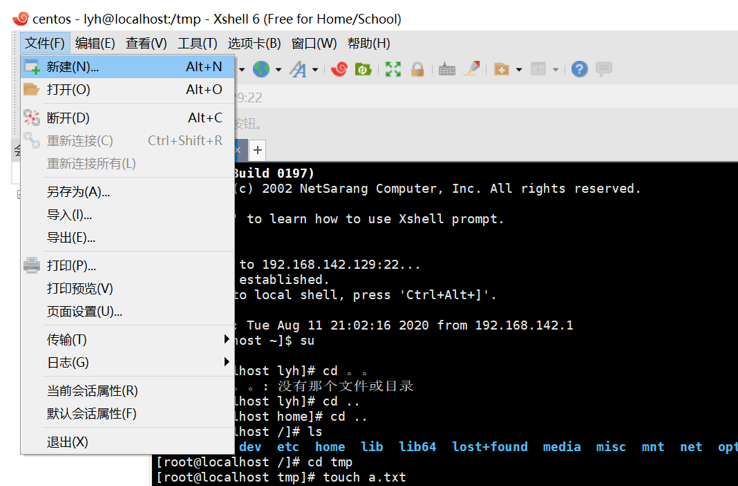Click the 'net' directory name in terminal
The width and height of the screenshot is (738, 486).
(691, 446)
